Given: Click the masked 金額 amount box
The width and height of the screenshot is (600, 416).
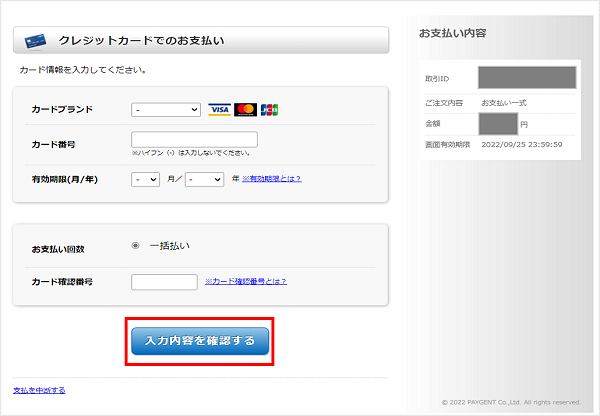Looking at the screenshot, I should [497, 124].
